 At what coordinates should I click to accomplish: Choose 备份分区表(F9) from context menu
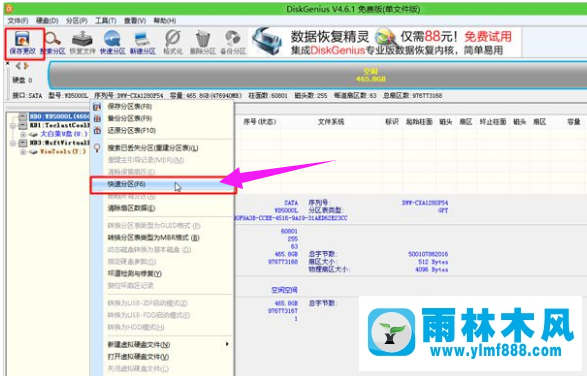coord(162,119)
